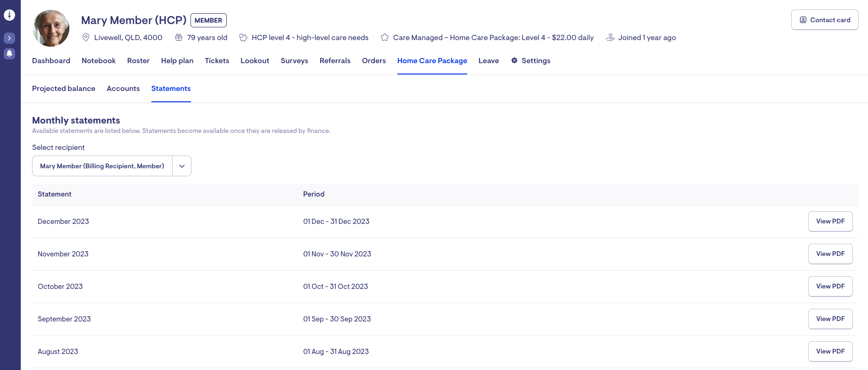This screenshot has height=370, width=868.
Task: Click Mary Member's profile photo
Action: (x=51, y=28)
